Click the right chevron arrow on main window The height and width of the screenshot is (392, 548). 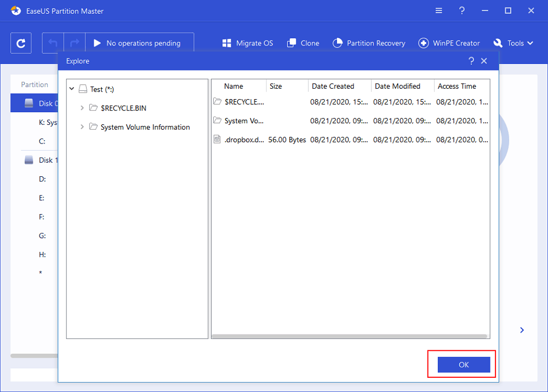point(522,330)
